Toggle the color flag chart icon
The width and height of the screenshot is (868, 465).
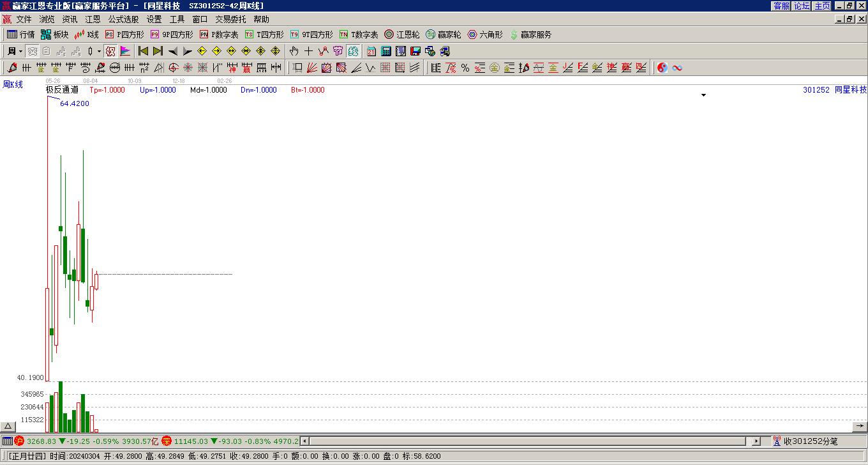(x=125, y=51)
